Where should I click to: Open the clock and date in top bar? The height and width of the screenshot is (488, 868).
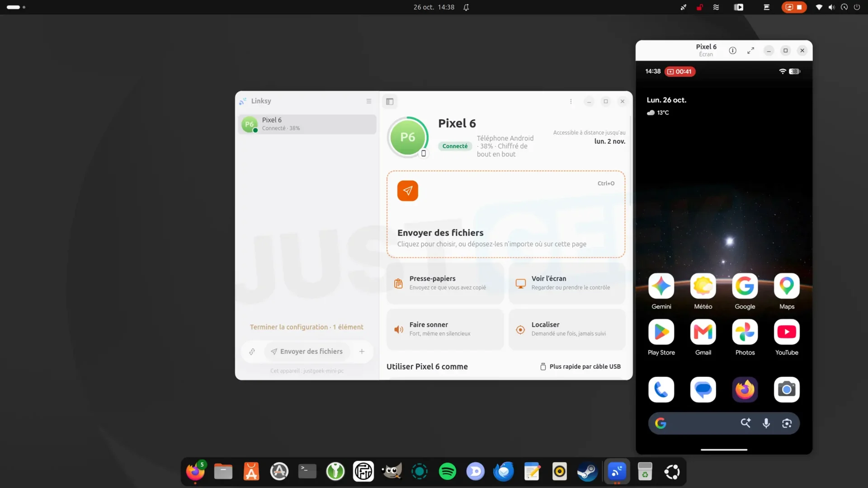434,7
